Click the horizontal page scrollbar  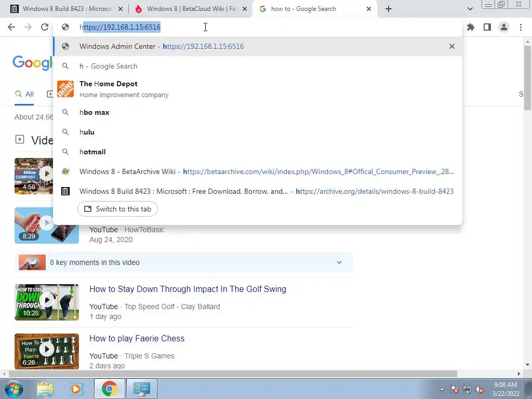click(x=233, y=374)
